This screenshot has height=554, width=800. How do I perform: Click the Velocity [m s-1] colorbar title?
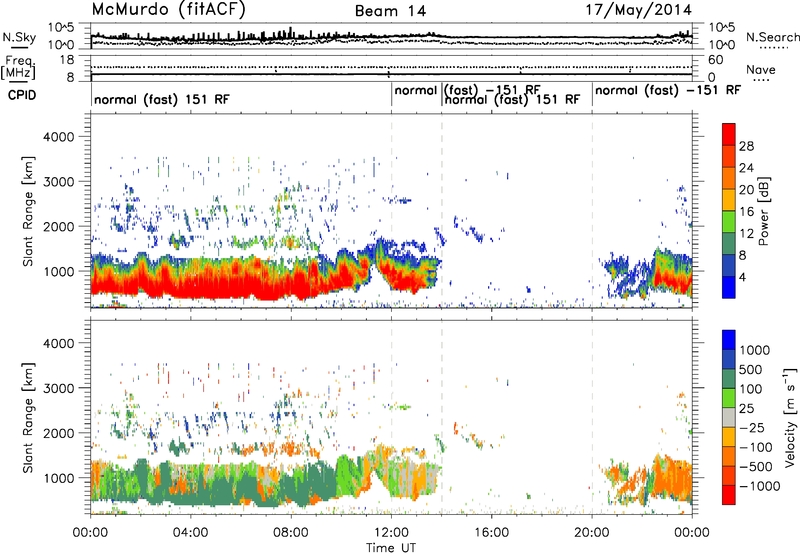[790, 417]
